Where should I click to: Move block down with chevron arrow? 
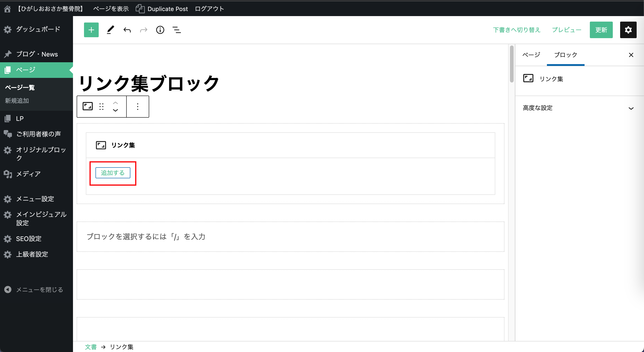pyautogui.click(x=115, y=111)
